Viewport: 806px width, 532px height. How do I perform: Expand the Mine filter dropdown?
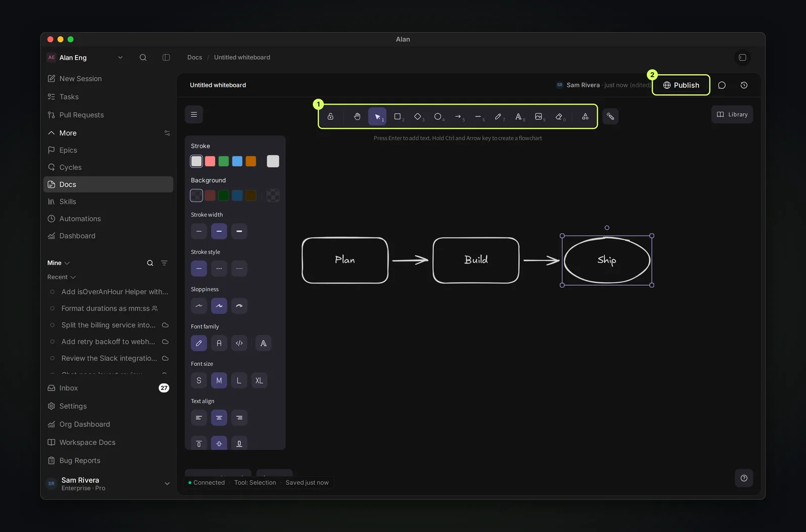pyautogui.click(x=59, y=263)
